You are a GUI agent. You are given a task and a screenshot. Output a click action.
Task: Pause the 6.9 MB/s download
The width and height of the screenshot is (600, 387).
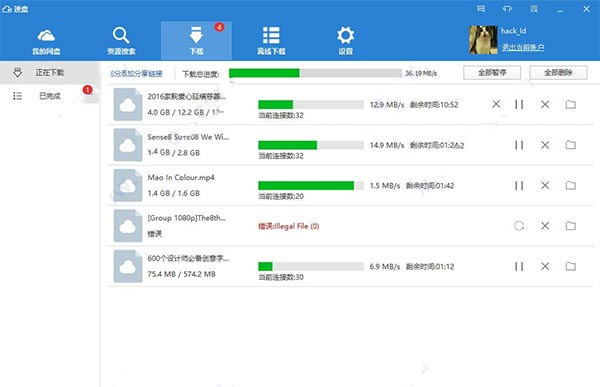[x=519, y=266]
